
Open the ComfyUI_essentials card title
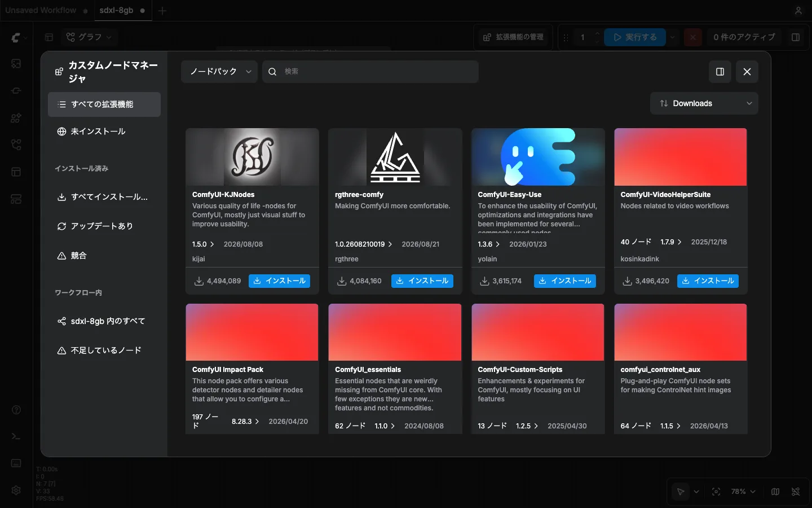pos(368,370)
